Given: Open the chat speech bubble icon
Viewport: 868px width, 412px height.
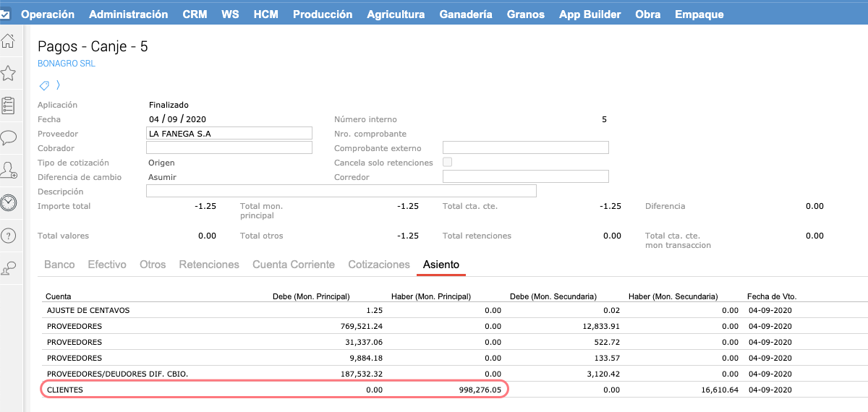Looking at the screenshot, I should 8,137.
